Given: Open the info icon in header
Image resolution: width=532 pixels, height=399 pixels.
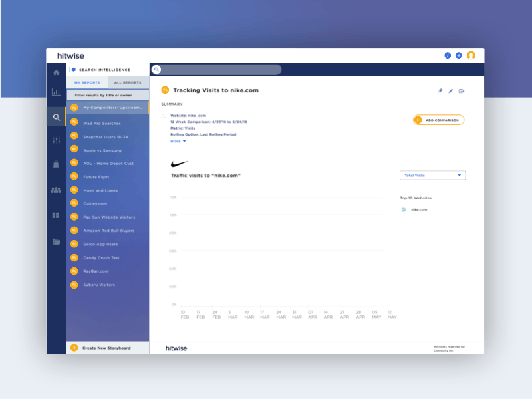Looking at the screenshot, I should point(448,55).
